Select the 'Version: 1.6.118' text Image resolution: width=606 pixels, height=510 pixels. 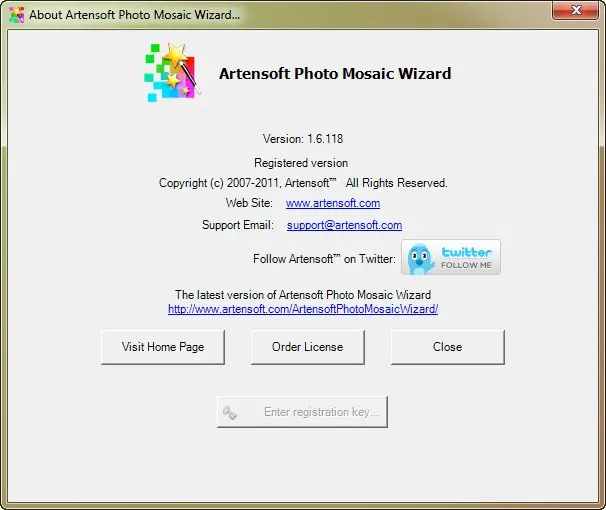303,139
